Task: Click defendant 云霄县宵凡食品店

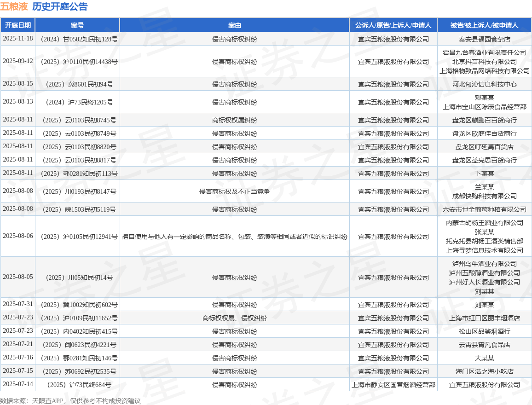Action: point(484,345)
